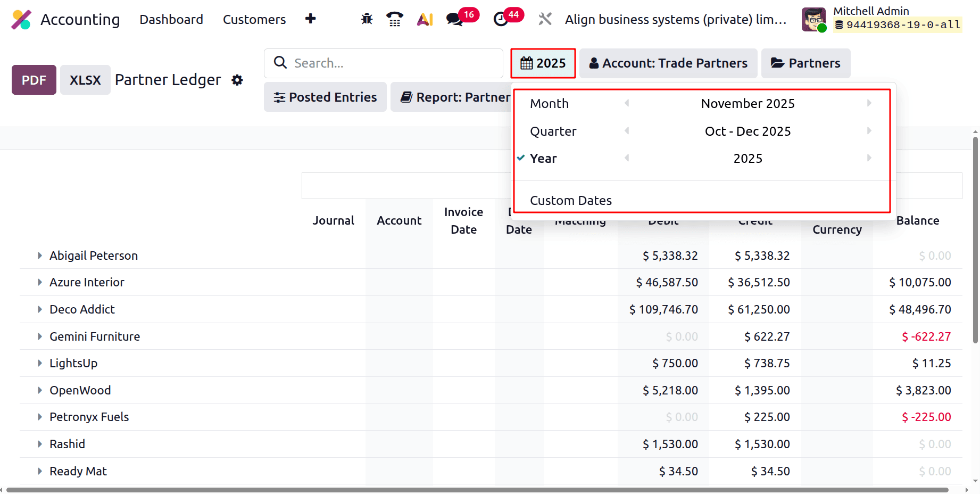Screen dimensions: 980x494
Task: Go to previous year arrow
Action: tap(627, 158)
